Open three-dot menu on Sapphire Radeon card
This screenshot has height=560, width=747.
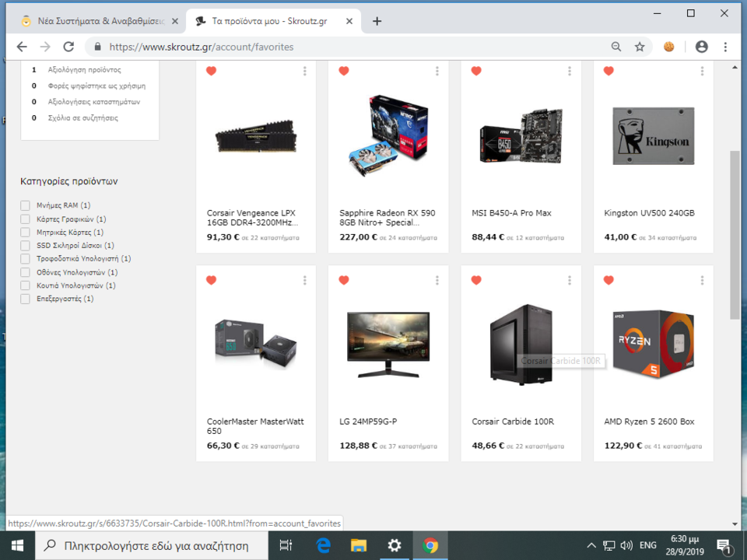coord(437,71)
